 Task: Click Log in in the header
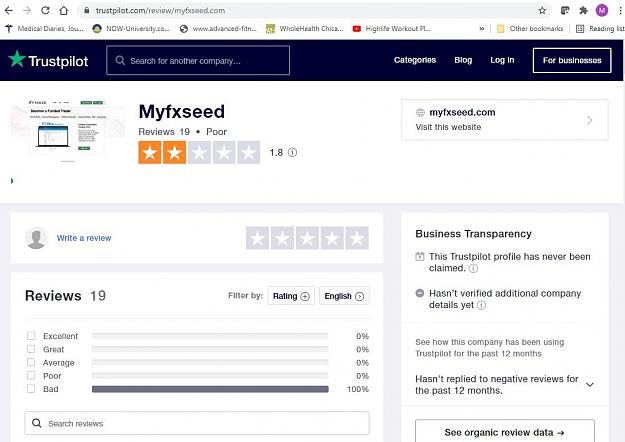[x=502, y=60]
